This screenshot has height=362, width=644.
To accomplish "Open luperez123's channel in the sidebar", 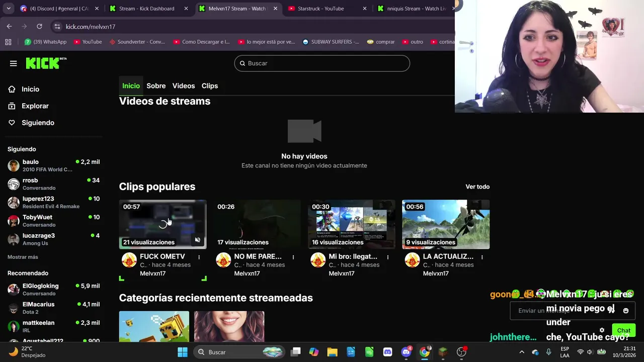I will [53, 202].
